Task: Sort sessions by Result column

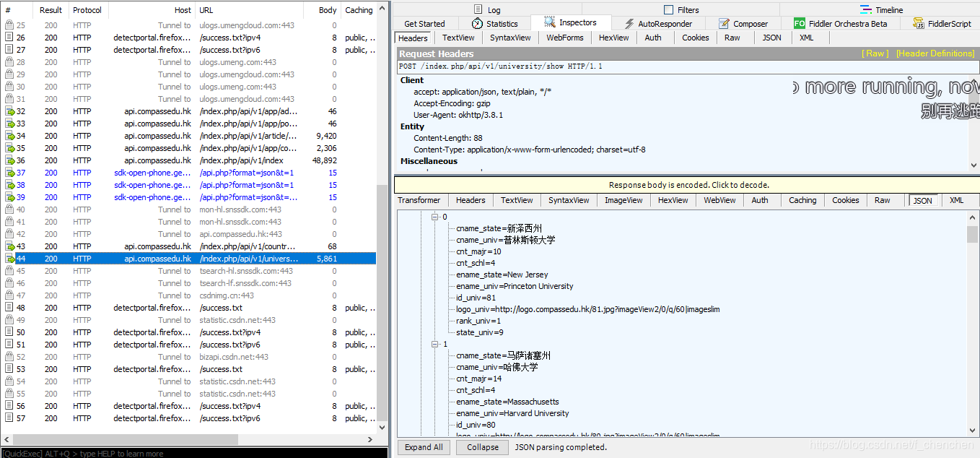Action: pos(51,10)
